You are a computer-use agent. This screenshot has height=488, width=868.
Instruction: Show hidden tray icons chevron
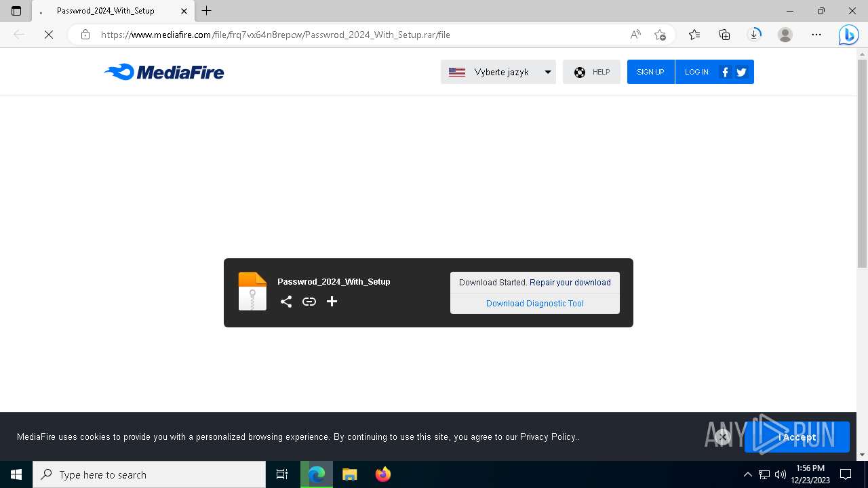coord(748,474)
